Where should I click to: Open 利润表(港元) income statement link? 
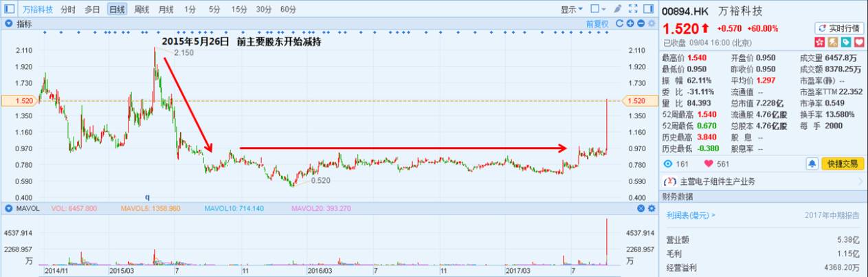691,215
